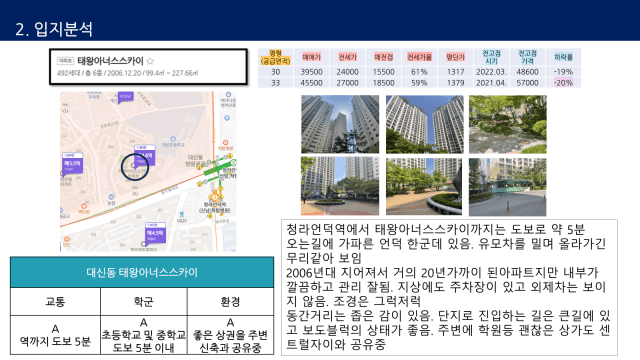Select the 33 pyeong row label
640x360 pixels.
click(x=276, y=83)
